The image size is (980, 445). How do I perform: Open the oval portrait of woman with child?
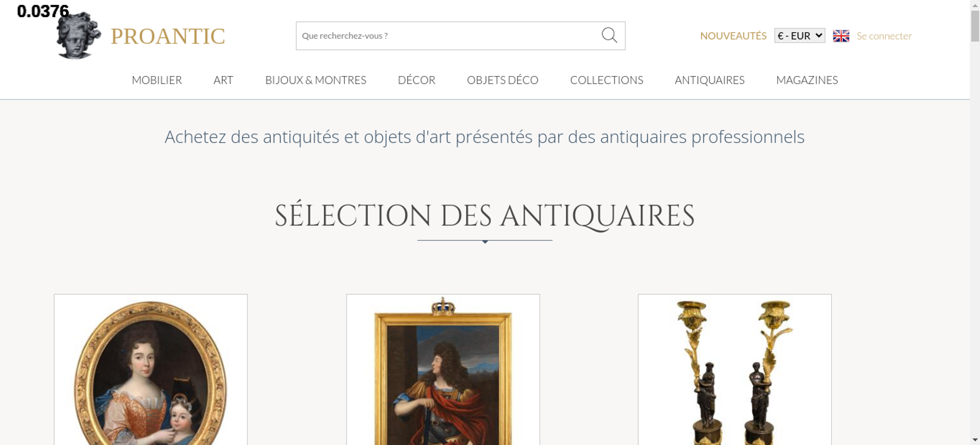[150, 370]
